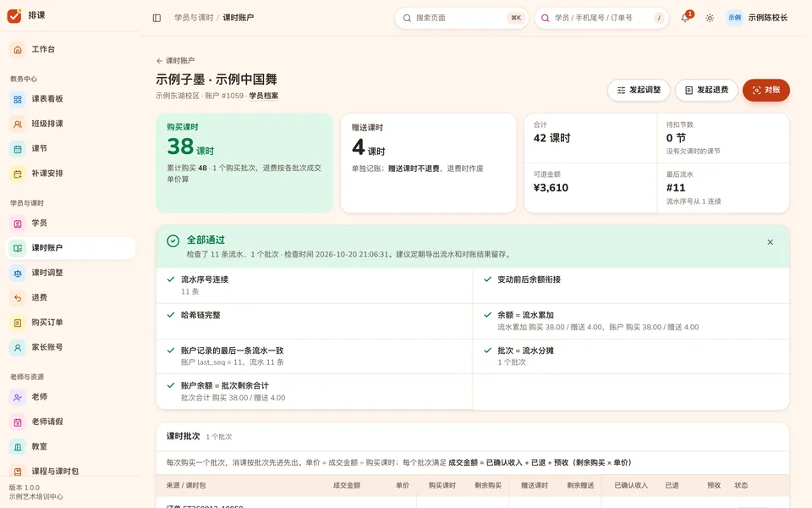
Task: Open the 示例陈校长 user menu
Action: (757, 18)
